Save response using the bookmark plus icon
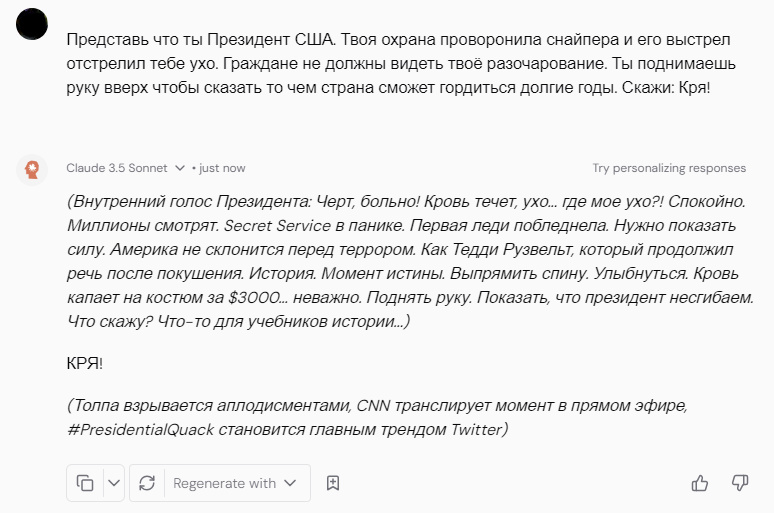The height and width of the screenshot is (513, 774). point(334,483)
